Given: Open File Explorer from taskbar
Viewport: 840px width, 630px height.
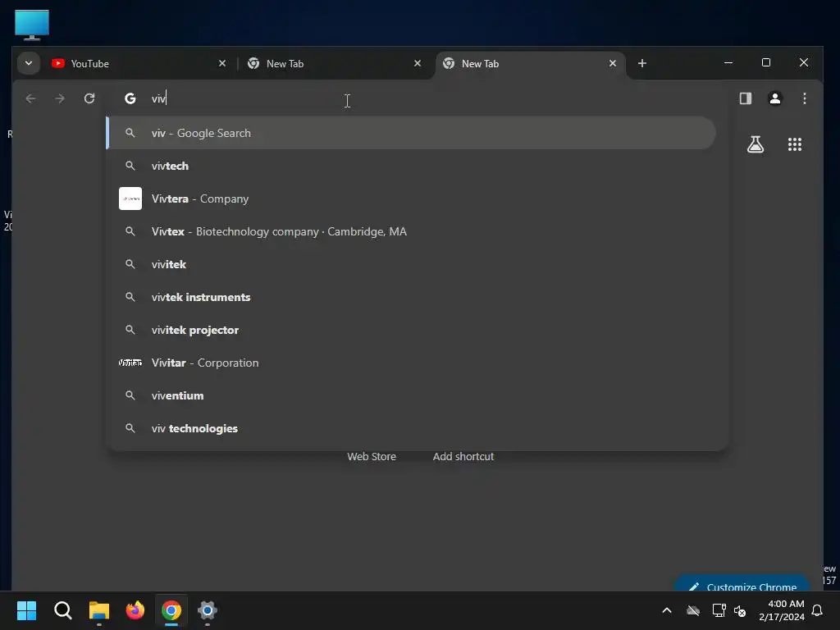Looking at the screenshot, I should click(x=99, y=610).
